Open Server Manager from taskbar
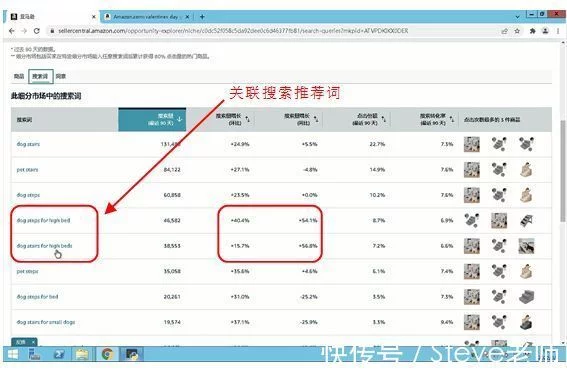This screenshot has height=373, width=567. click(x=34, y=354)
